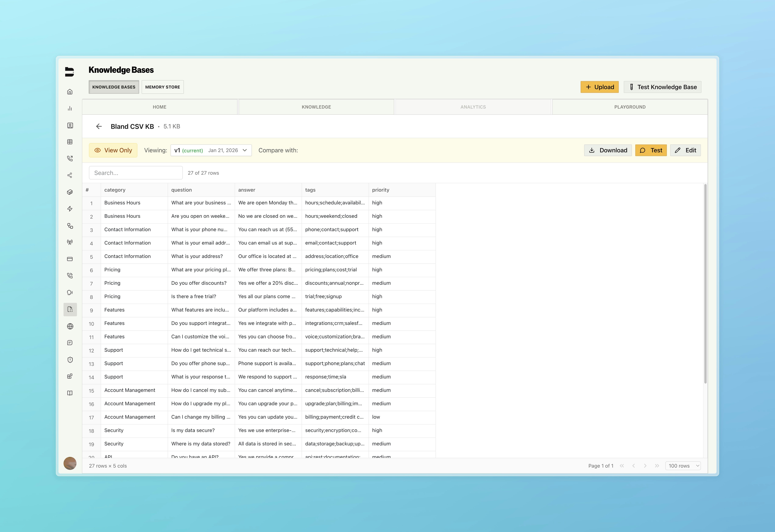
Task: Open the shield security icon in sidebar
Action: click(x=70, y=360)
